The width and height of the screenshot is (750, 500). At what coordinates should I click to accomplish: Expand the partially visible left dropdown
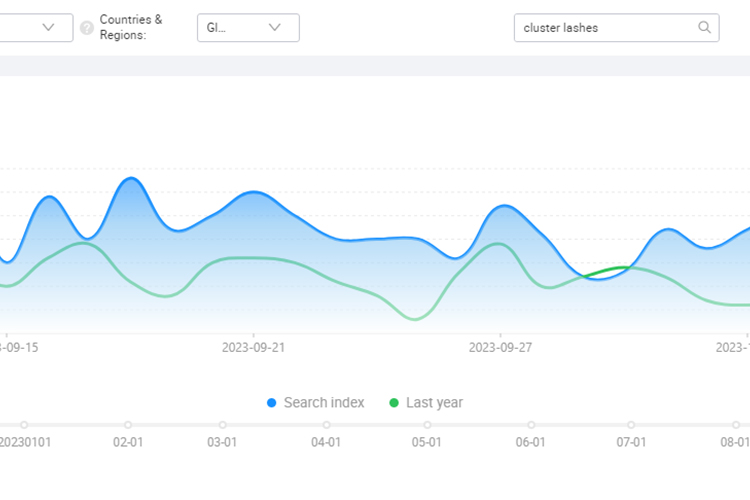point(36,28)
